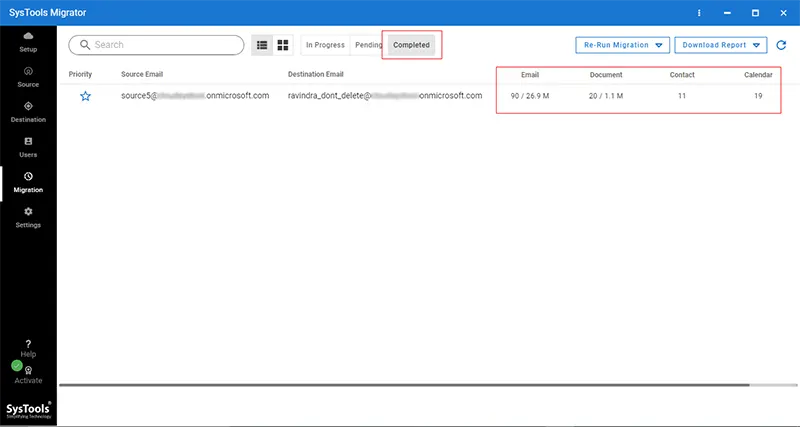This screenshot has width=800, height=427.
Task: Mark source5 row as priority star
Action: pyautogui.click(x=85, y=96)
